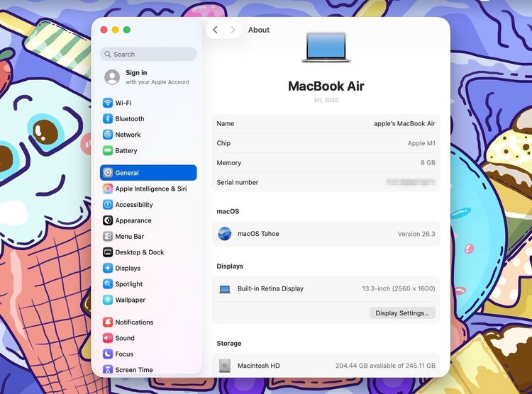Click the 8 GB memory value
The width and height of the screenshot is (532, 394).
(428, 163)
